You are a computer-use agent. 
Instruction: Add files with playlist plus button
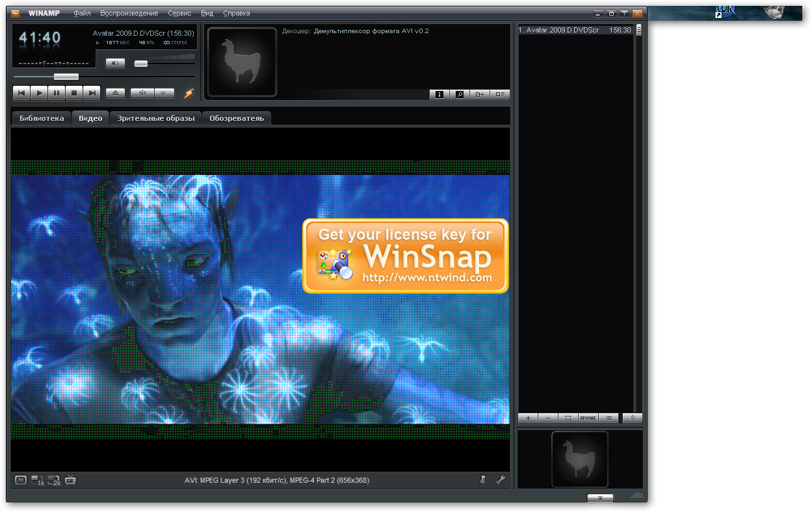(528, 418)
